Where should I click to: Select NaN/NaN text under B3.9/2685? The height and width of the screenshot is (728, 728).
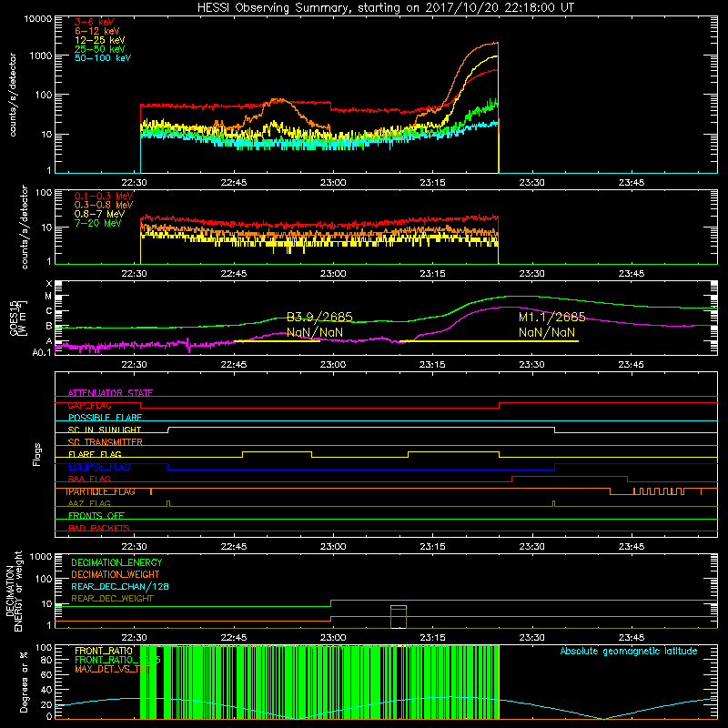pyautogui.click(x=315, y=332)
